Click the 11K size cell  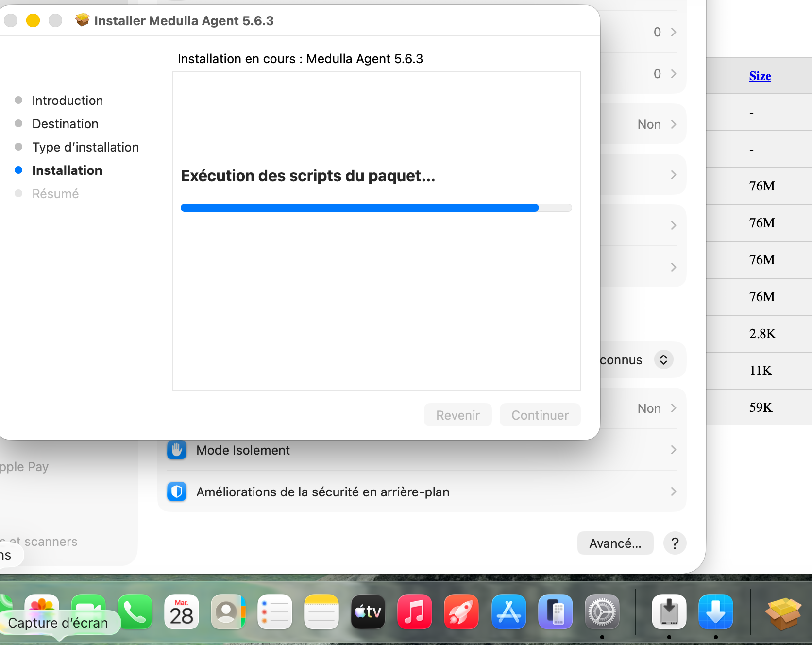tap(761, 371)
